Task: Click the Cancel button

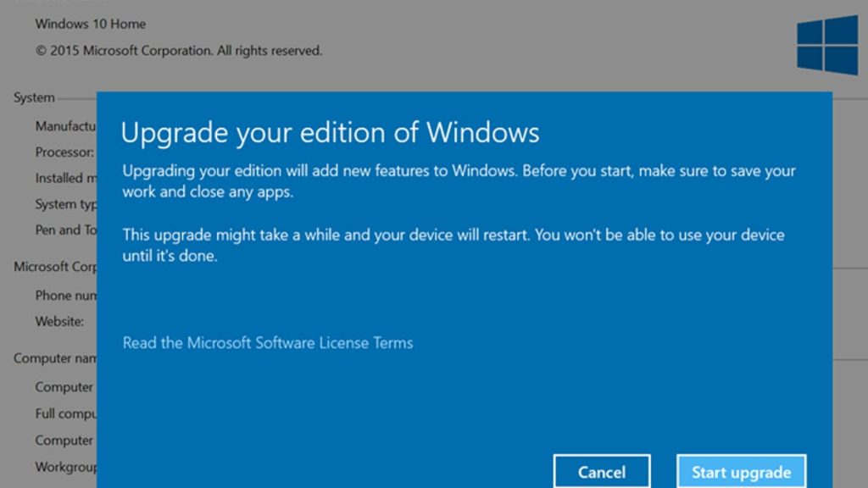Action: pos(601,472)
